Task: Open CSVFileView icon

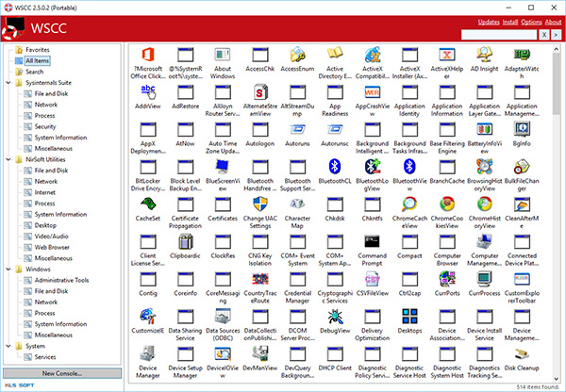Action: coord(373,279)
